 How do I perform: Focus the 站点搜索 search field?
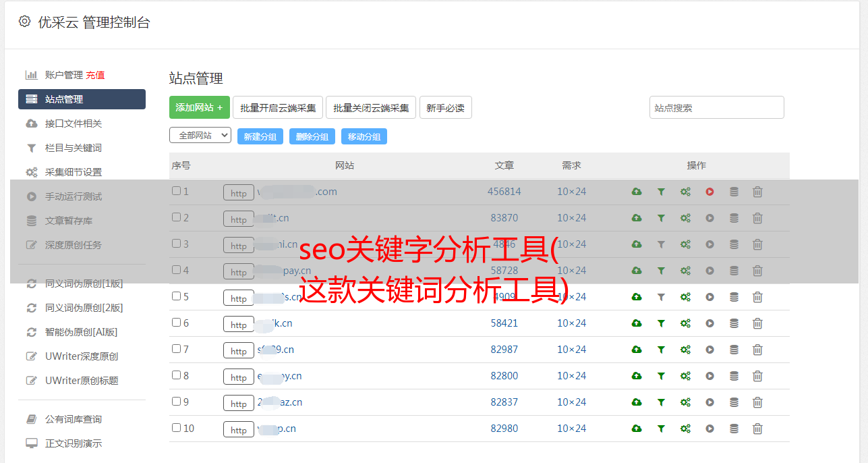coord(717,107)
